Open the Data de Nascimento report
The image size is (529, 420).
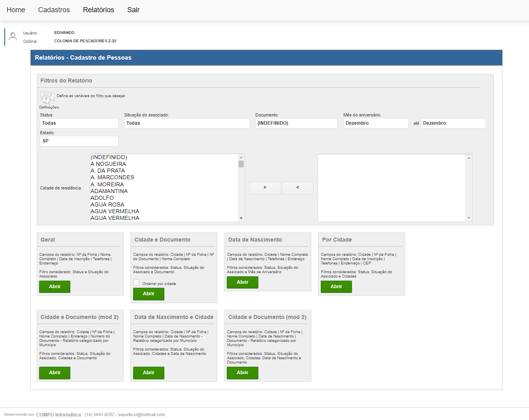(242, 282)
